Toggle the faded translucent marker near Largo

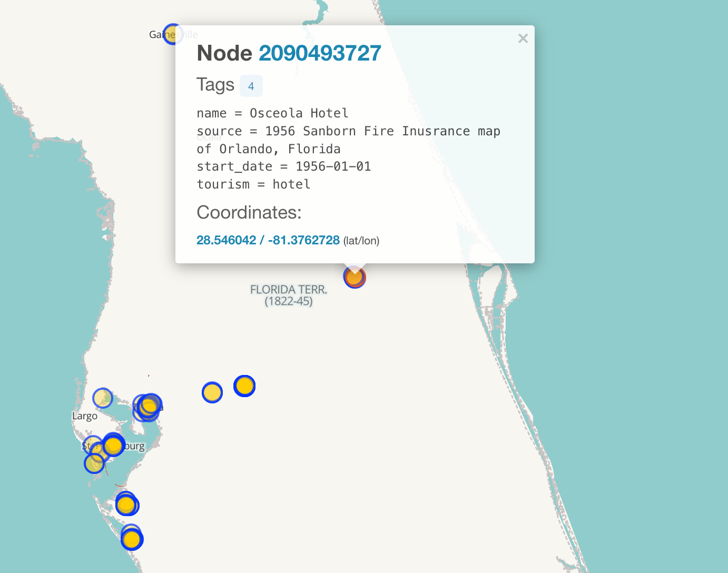coord(103,398)
